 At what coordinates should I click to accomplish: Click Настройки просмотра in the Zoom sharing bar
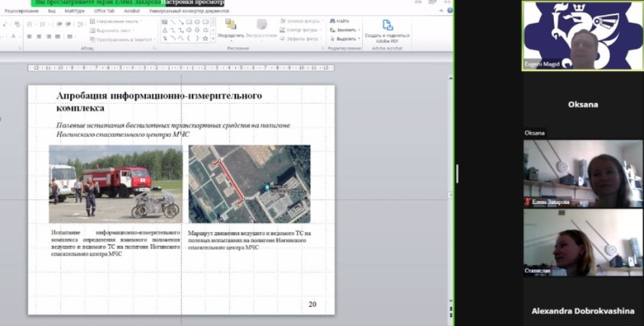(x=193, y=3)
